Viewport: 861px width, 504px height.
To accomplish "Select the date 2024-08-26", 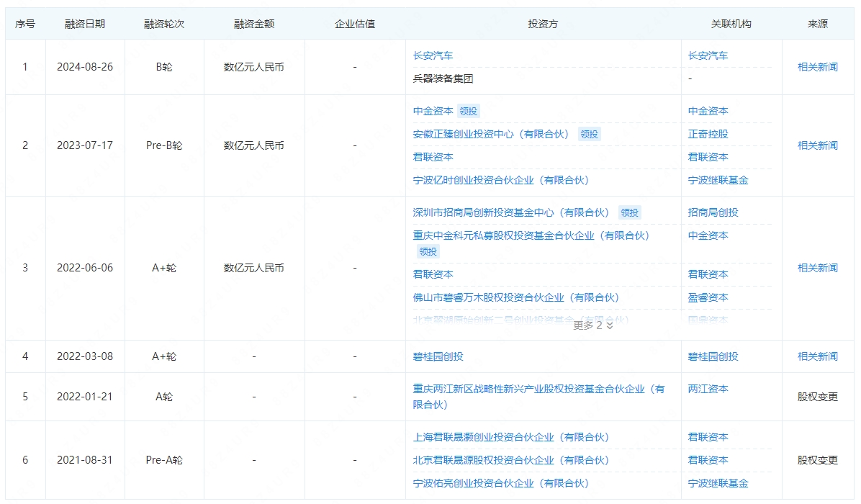I will 84,67.
